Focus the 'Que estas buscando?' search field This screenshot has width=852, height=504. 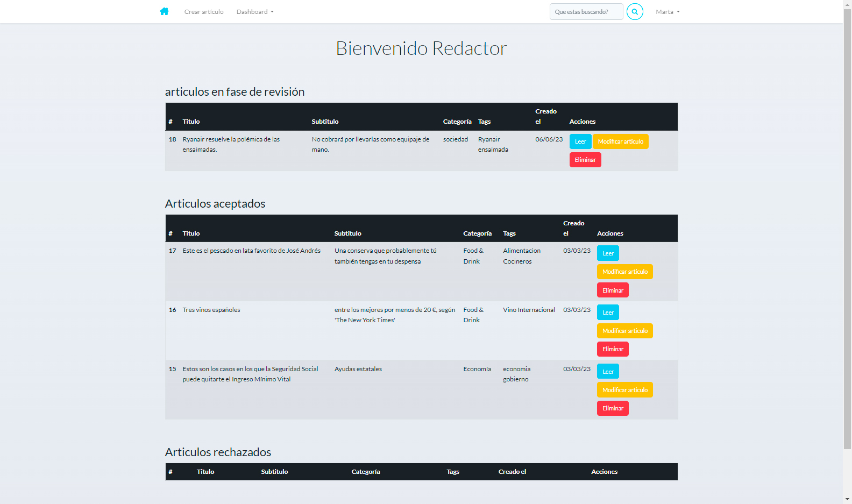586,12
